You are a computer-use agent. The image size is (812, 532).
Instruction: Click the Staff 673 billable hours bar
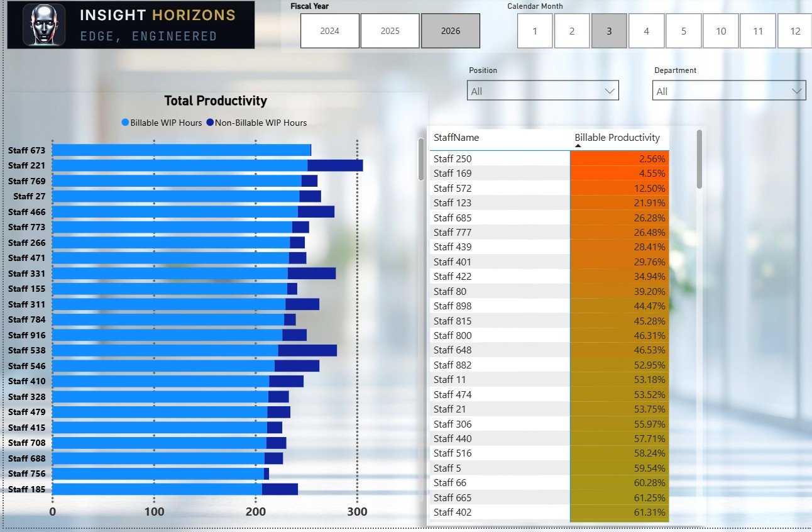(182, 150)
